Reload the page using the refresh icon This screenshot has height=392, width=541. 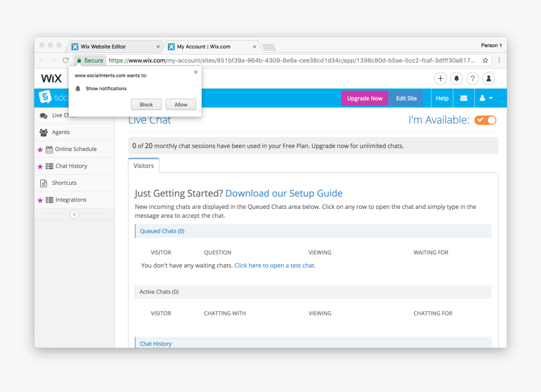(x=65, y=60)
